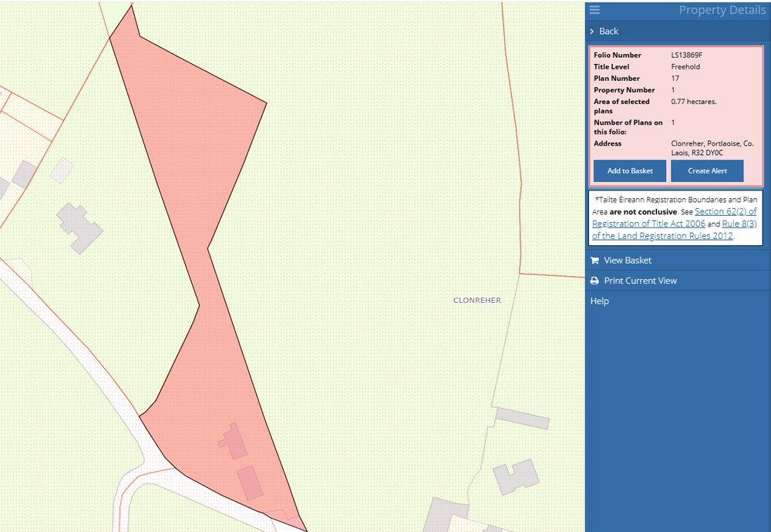Screen dimensions: 771x532
Task: Choose Print Current View option
Action: tap(640, 281)
